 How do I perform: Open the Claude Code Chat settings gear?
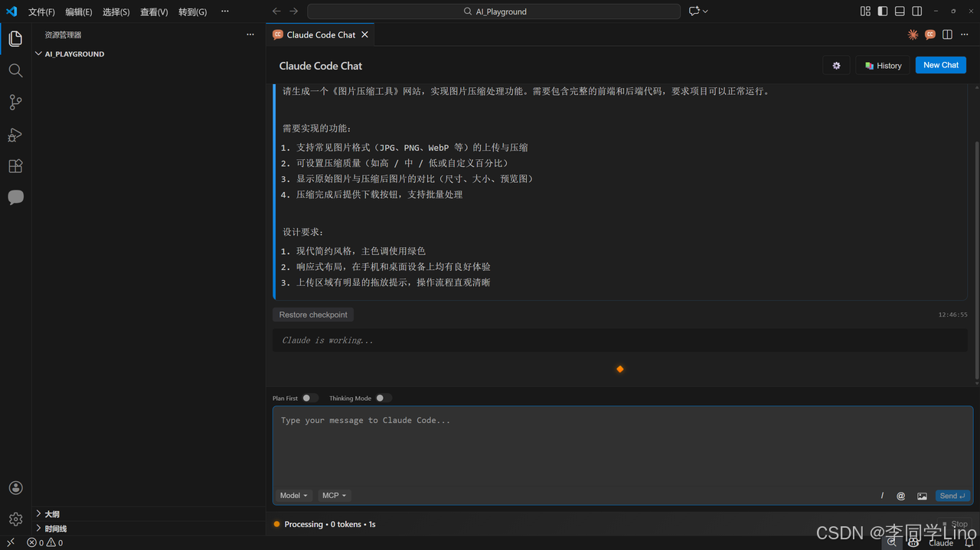(x=836, y=66)
